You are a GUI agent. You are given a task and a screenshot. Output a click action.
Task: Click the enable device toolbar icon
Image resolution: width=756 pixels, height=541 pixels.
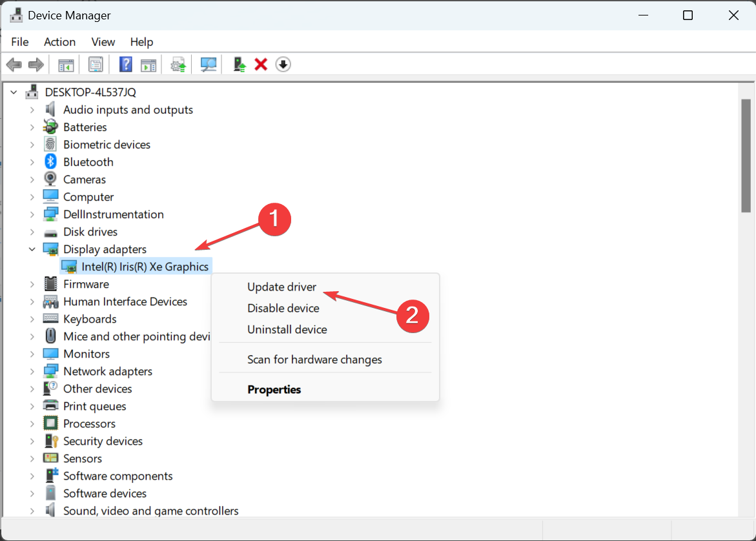pyautogui.click(x=239, y=65)
